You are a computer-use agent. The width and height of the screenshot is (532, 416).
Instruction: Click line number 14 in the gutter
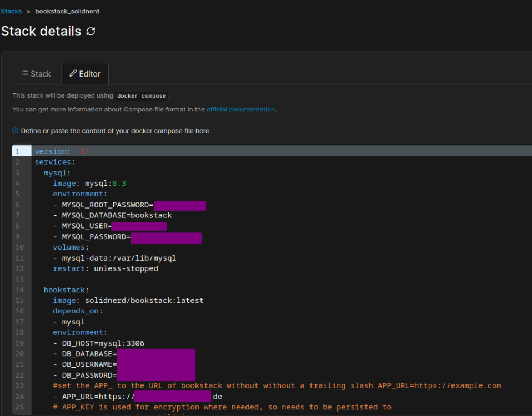pos(19,290)
